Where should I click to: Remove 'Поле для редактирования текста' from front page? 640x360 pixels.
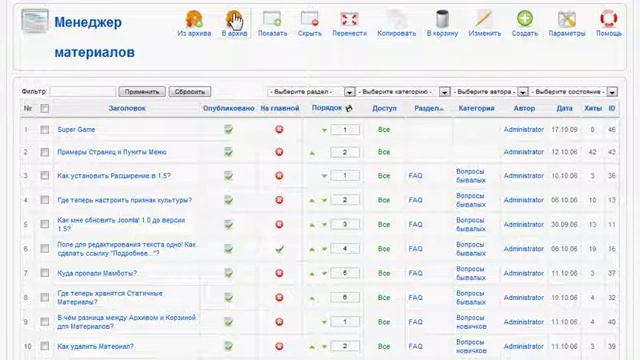coord(279,249)
